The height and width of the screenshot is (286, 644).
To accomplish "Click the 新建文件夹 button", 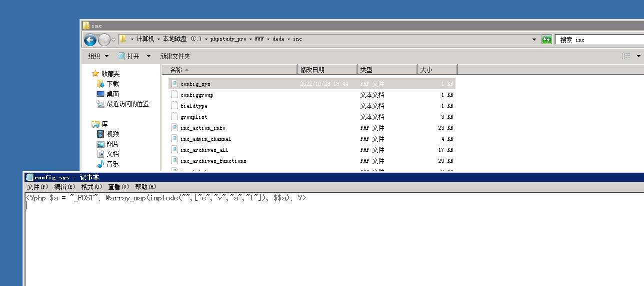I will pyautogui.click(x=175, y=56).
